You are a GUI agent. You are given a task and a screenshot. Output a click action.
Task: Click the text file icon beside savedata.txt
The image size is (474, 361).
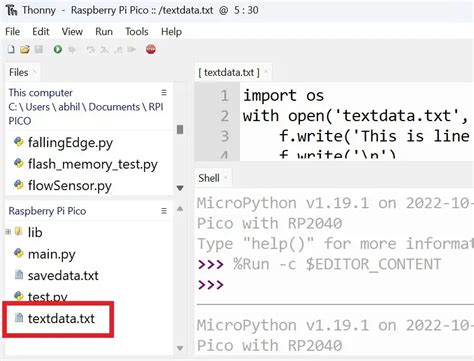point(19,275)
